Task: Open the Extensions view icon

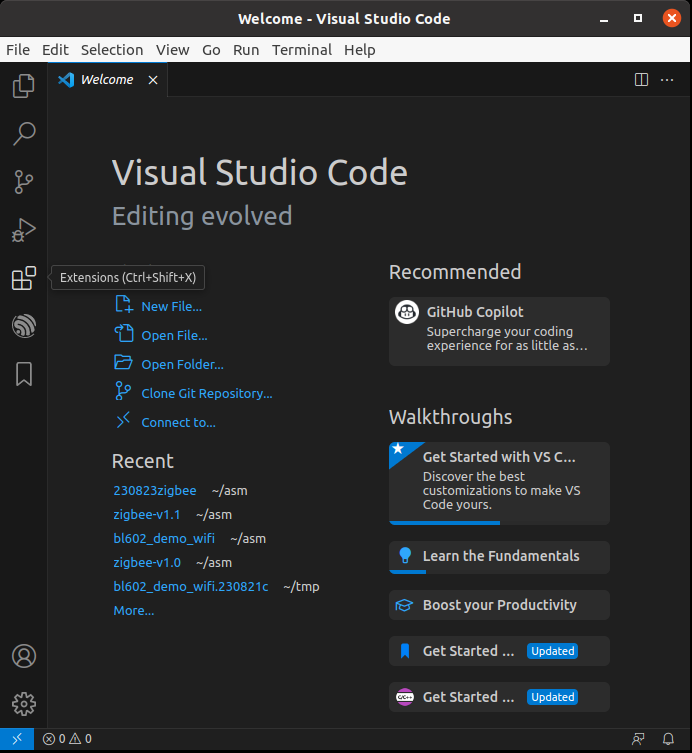Action: click(24, 278)
